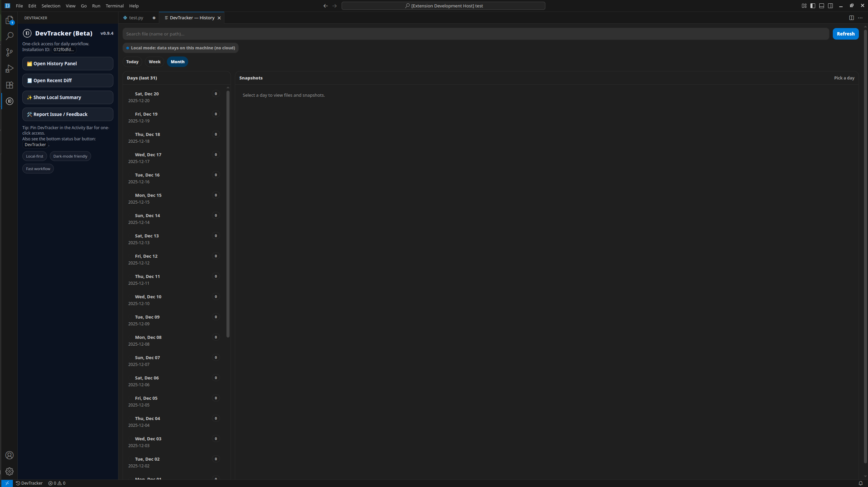Open Source Control view icon
Viewport: 868px width, 487px height.
point(9,52)
